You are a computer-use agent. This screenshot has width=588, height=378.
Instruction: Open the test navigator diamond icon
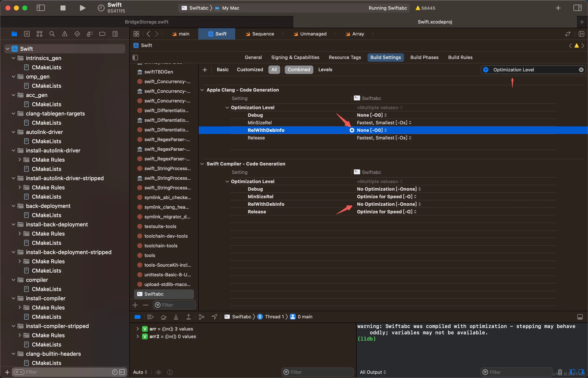click(x=77, y=34)
